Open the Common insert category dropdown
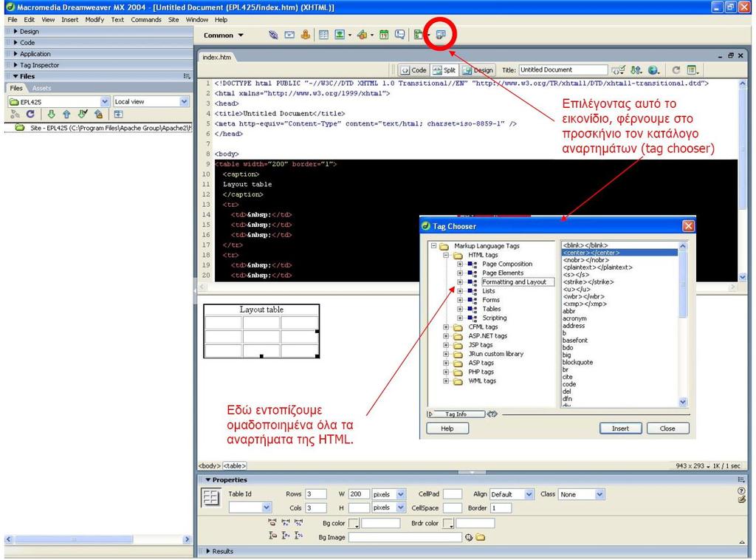Image resolution: width=756 pixels, height=560 pixels. coord(224,35)
